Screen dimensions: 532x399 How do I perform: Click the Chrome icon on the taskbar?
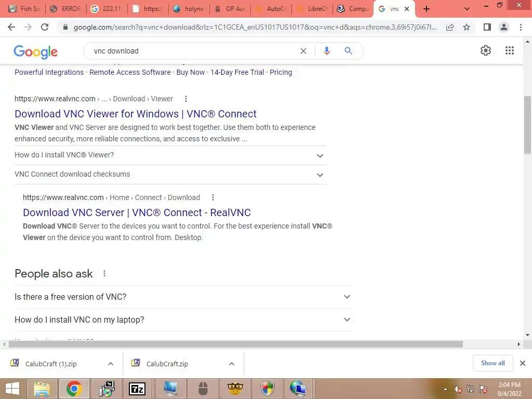click(x=74, y=389)
